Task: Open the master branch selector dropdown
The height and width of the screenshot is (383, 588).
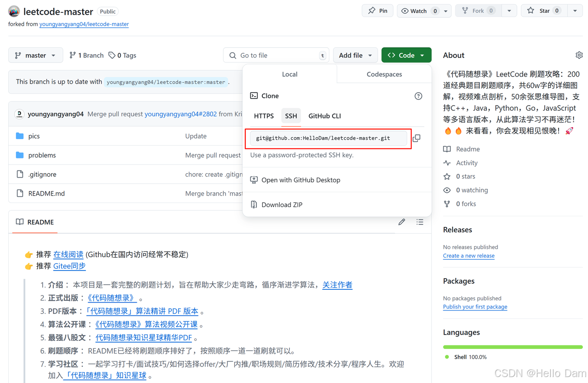Action: coord(35,55)
